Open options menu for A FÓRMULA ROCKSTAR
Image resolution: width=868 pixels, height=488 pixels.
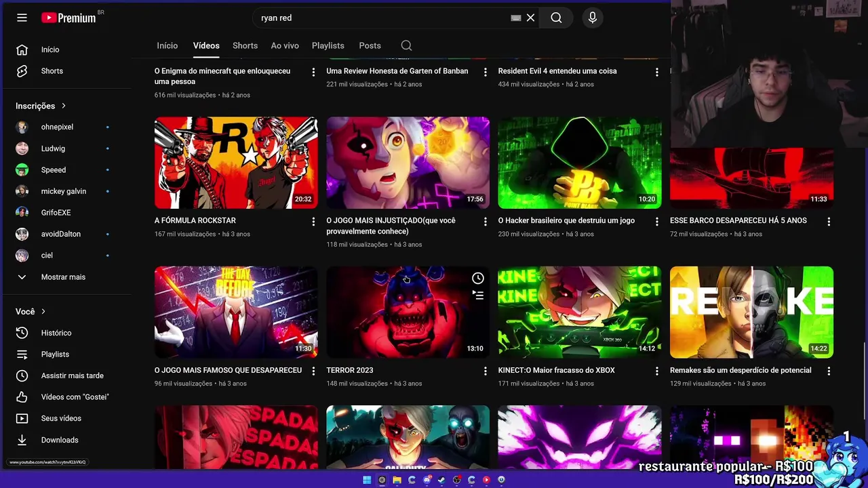313,221
